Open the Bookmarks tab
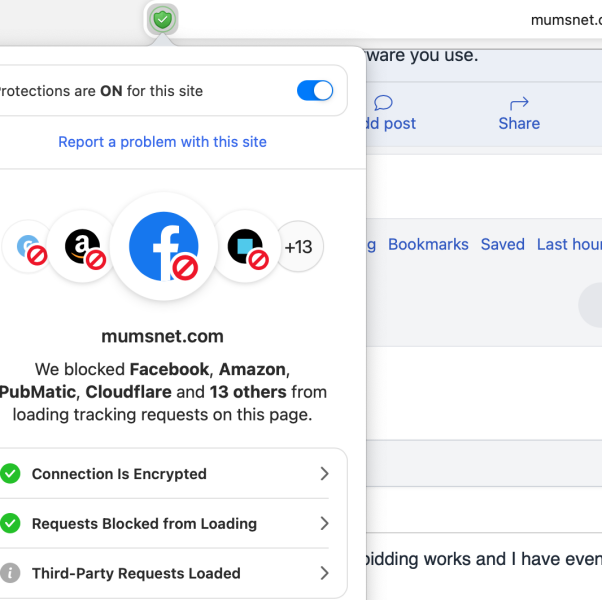 tap(428, 244)
